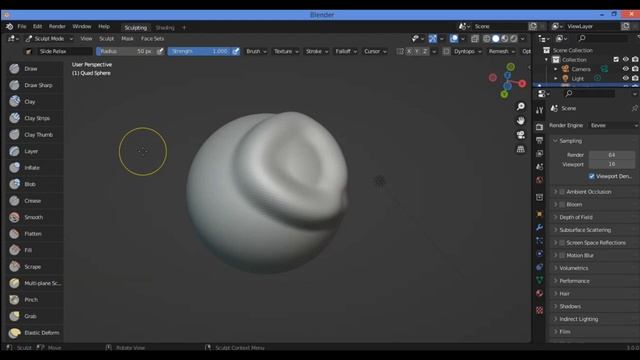
Task: Switch to the Shading workspace tab
Action: [165, 28]
